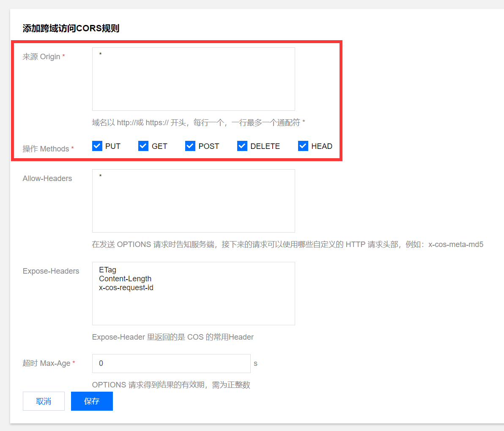Disable the POST method checkbox
This screenshot has height=431, width=504.
[x=190, y=146]
